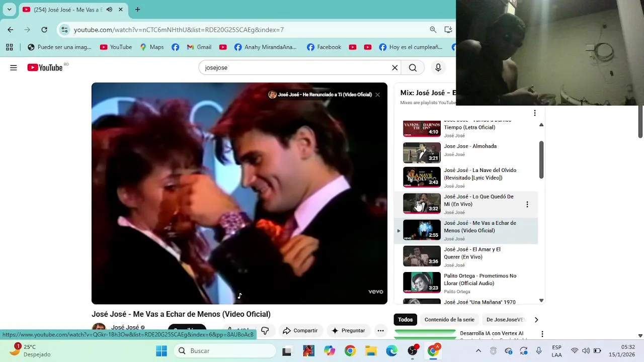
Task: Open more actions under the video
Action: click(380, 330)
